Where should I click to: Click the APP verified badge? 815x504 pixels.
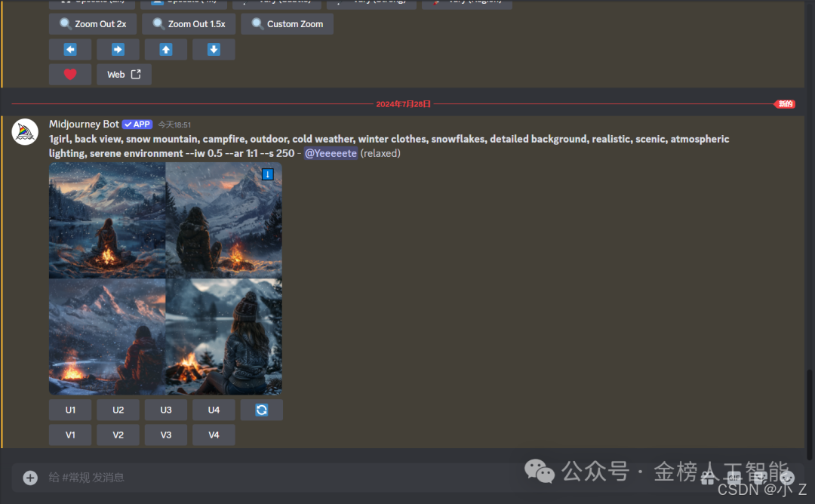click(137, 124)
